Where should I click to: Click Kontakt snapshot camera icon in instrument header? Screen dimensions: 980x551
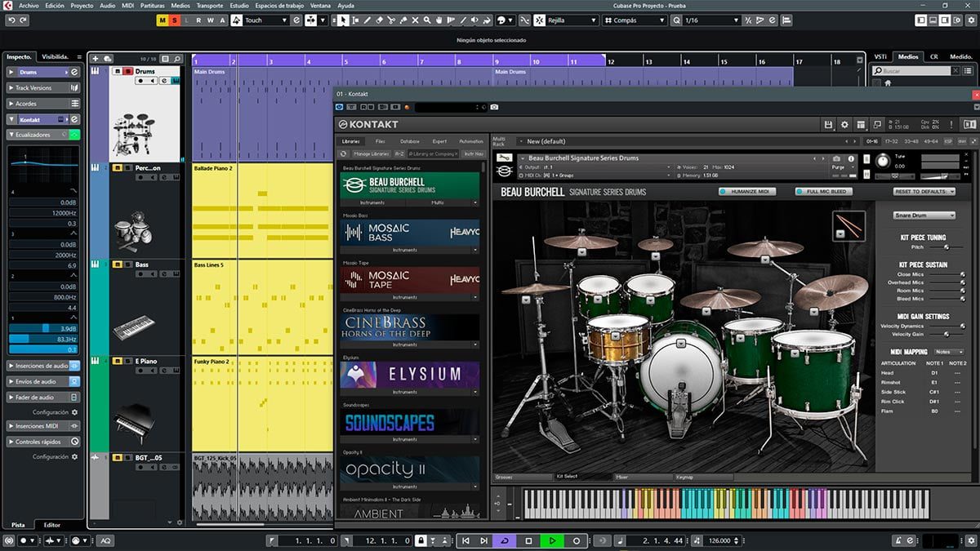pyautogui.click(x=836, y=158)
